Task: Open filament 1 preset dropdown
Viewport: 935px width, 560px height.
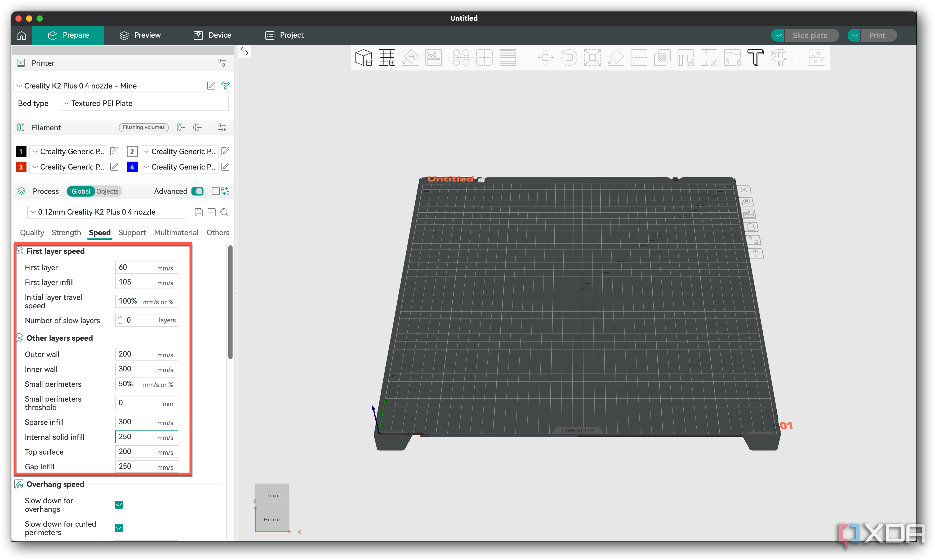Action: [68, 151]
